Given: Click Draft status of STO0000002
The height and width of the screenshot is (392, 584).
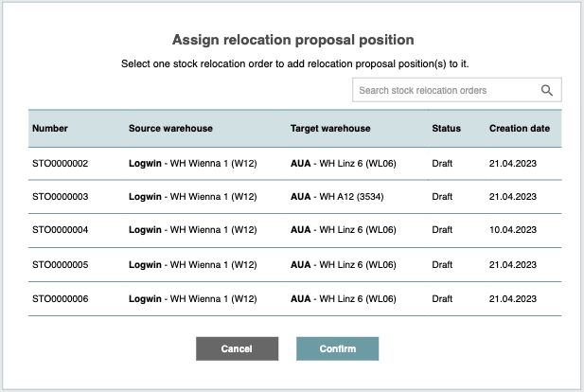Looking at the screenshot, I should point(442,163).
